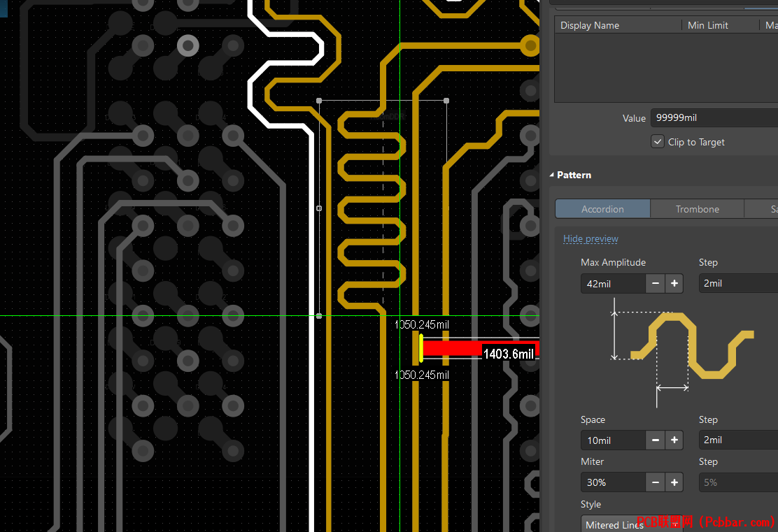Edit the Max Amplitude Step 2mil field
Screen dimensions: 778x532
click(738, 283)
